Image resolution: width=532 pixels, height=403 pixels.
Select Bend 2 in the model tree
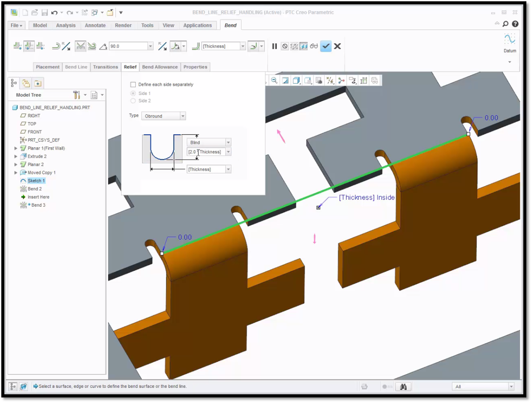(x=35, y=189)
